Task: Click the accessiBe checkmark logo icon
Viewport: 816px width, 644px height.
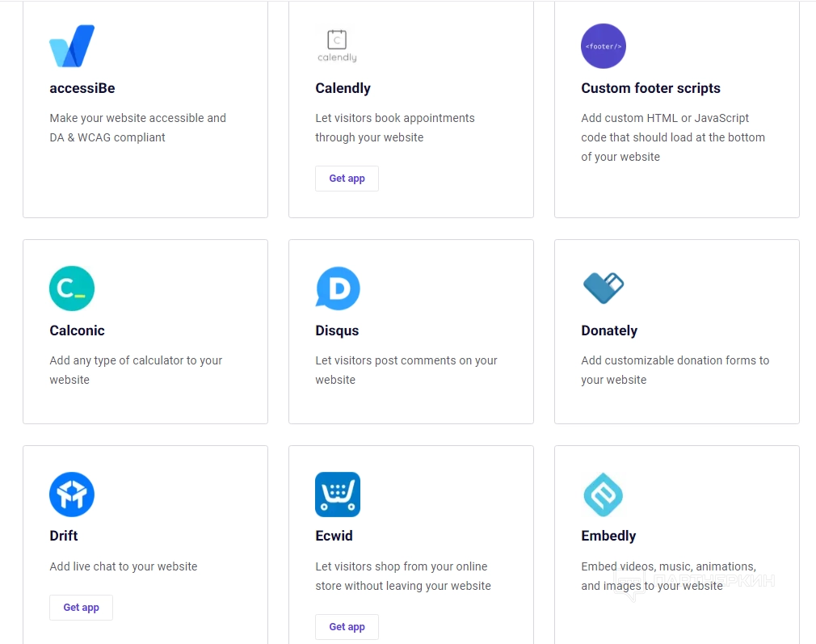Action: pyautogui.click(x=72, y=46)
